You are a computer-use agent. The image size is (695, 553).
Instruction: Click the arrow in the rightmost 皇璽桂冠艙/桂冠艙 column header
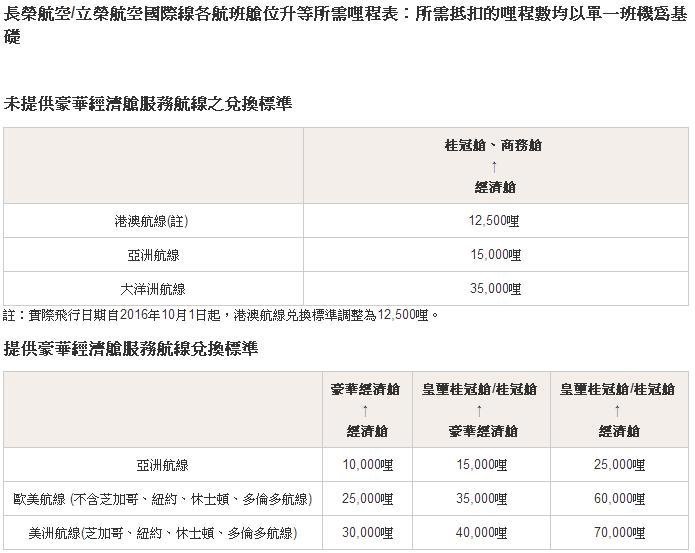point(619,410)
